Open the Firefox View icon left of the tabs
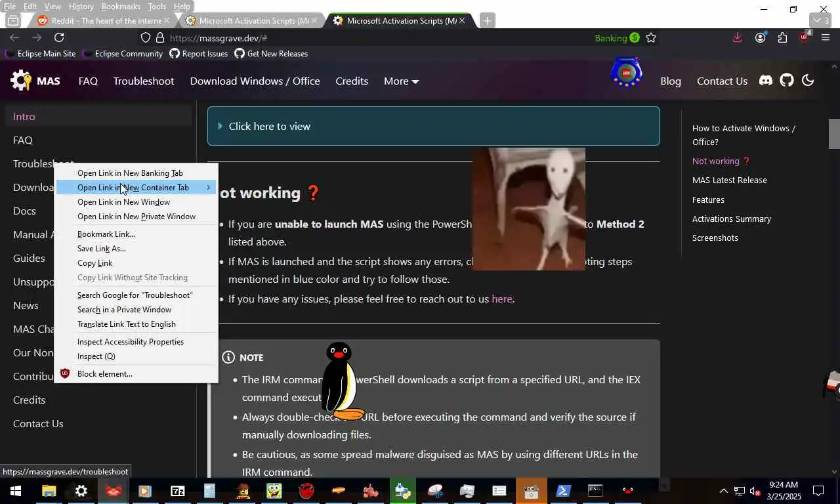 click(x=12, y=20)
